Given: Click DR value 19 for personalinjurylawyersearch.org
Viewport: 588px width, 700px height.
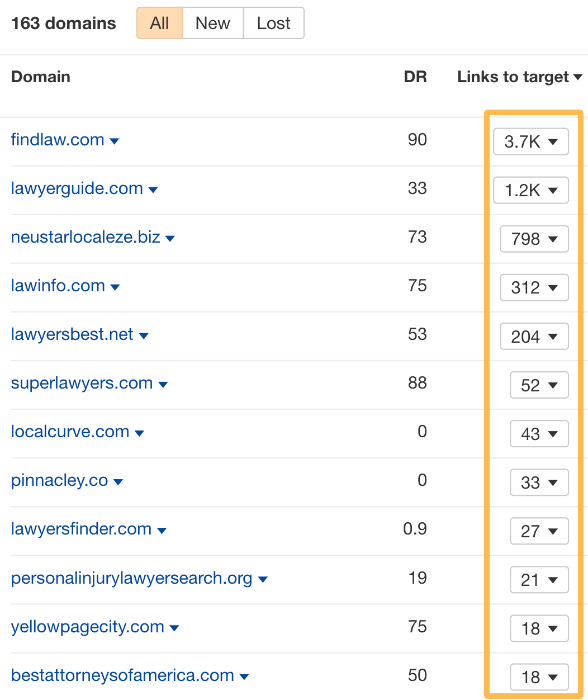Looking at the screenshot, I should click(418, 578).
